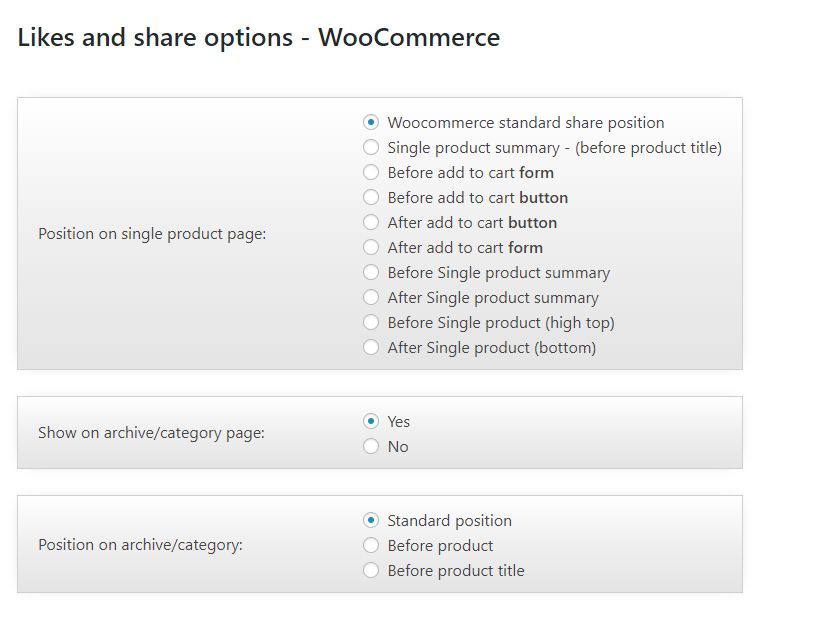Choose After add to cart form option
This screenshot has width=838, height=634.
coord(371,248)
